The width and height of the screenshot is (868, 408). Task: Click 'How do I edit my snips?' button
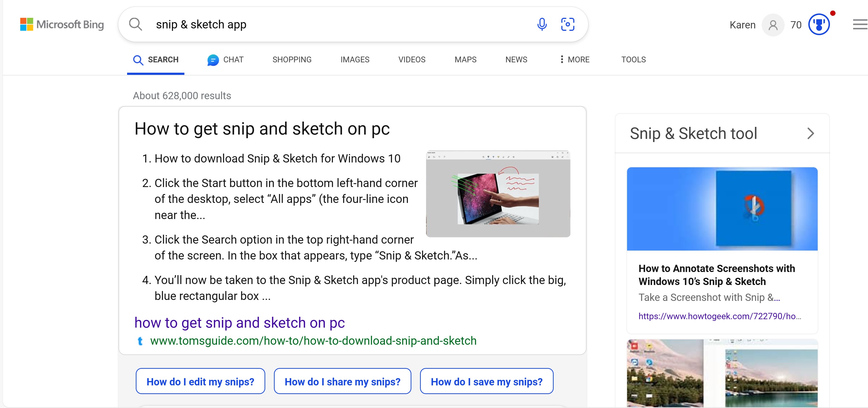[201, 381]
